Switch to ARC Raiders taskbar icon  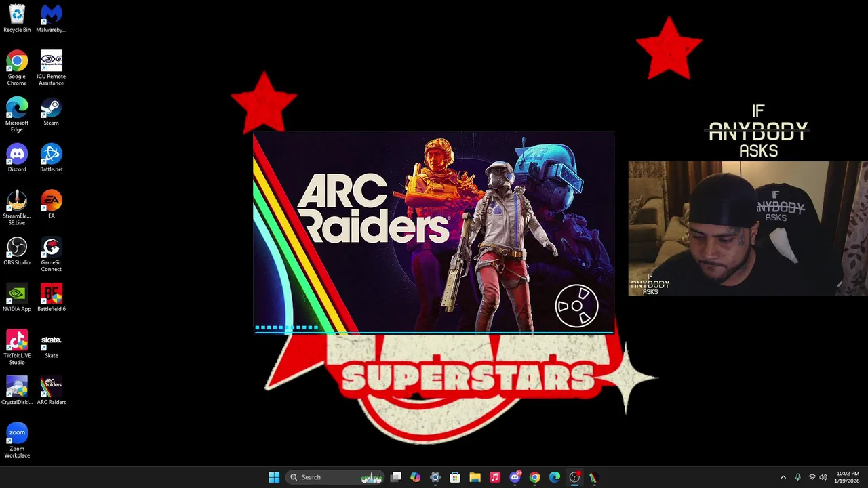tap(594, 477)
